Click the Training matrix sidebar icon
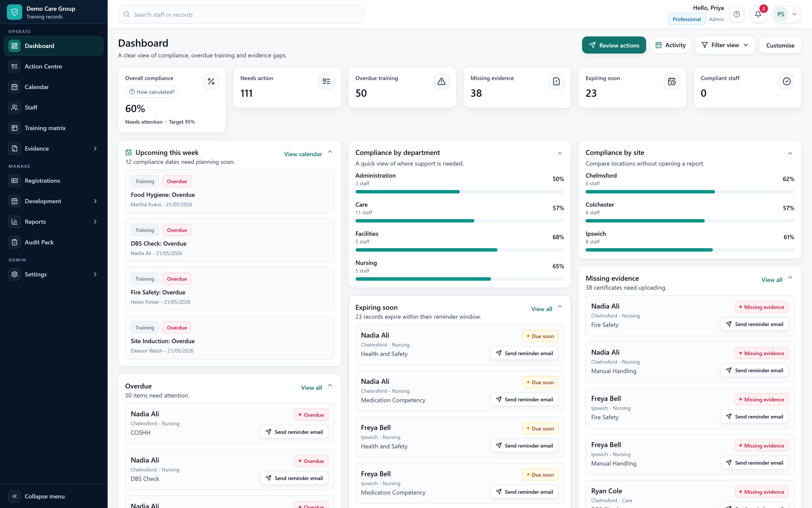 pos(15,128)
